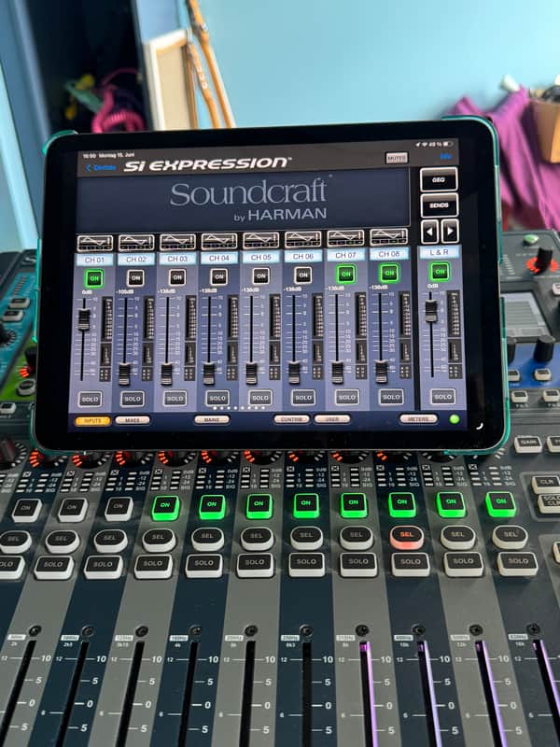560x747 pixels.
Task: Tap the left arrow to page channels back
Action: click(x=429, y=232)
